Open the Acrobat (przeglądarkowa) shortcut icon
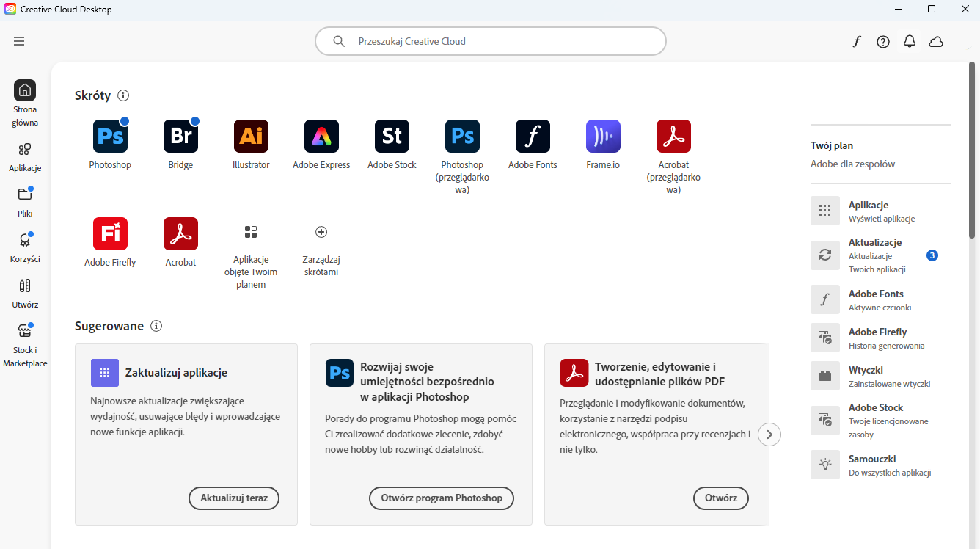 click(x=673, y=137)
